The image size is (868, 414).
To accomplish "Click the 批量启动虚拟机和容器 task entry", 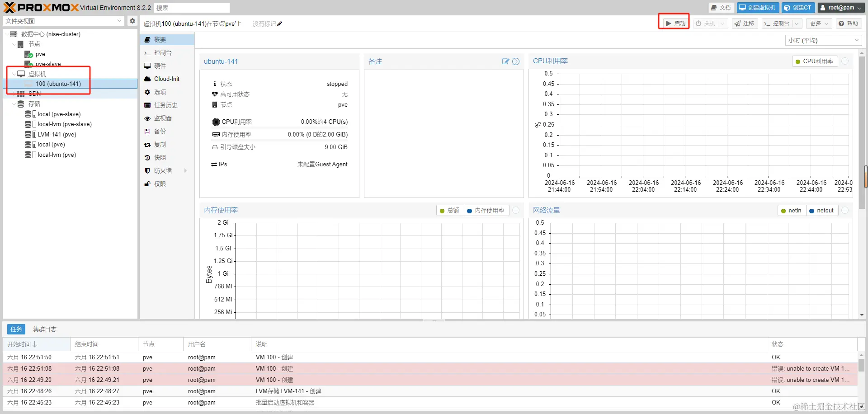I will (285, 403).
